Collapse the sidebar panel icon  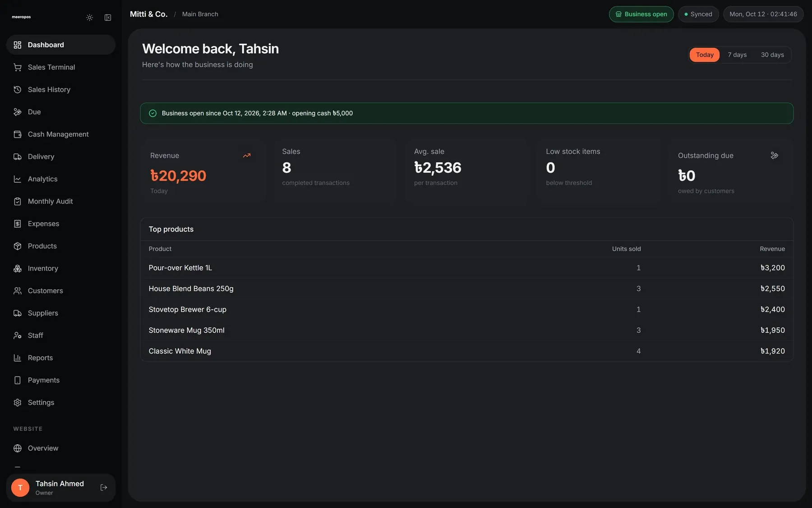pos(108,18)
